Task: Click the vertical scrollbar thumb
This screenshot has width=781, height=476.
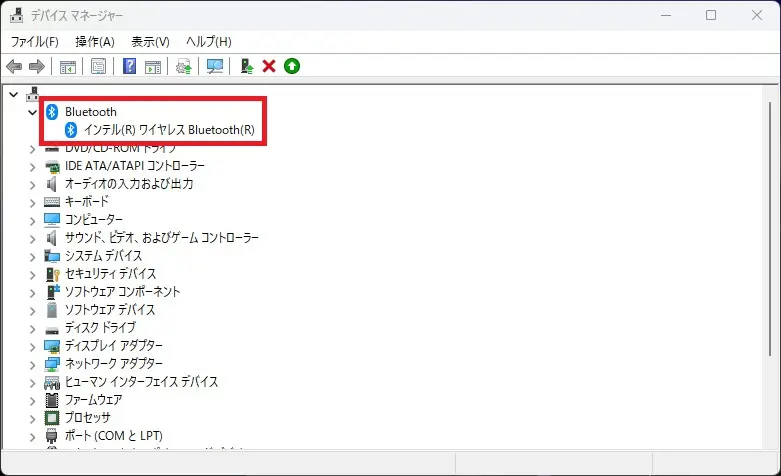Action: point(770,229)
